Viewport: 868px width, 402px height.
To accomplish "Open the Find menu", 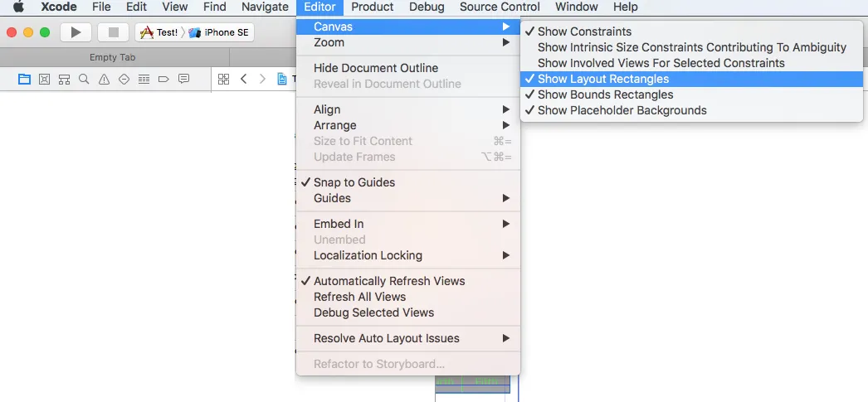I will [214, 7].
